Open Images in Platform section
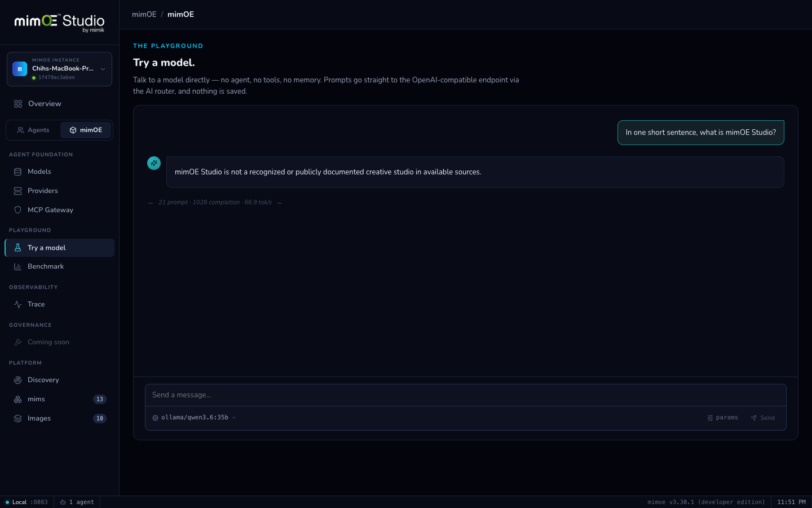 point(59,418)
